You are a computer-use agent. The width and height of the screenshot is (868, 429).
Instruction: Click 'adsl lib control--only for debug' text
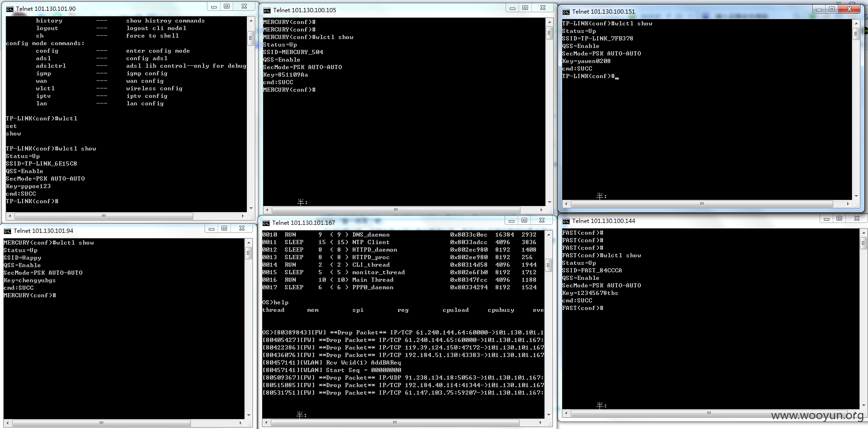coord(186,66)
